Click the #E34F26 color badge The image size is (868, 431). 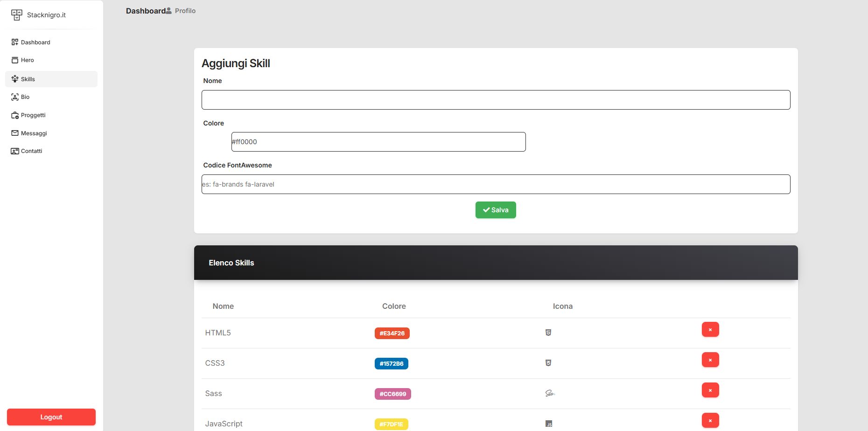392,334
